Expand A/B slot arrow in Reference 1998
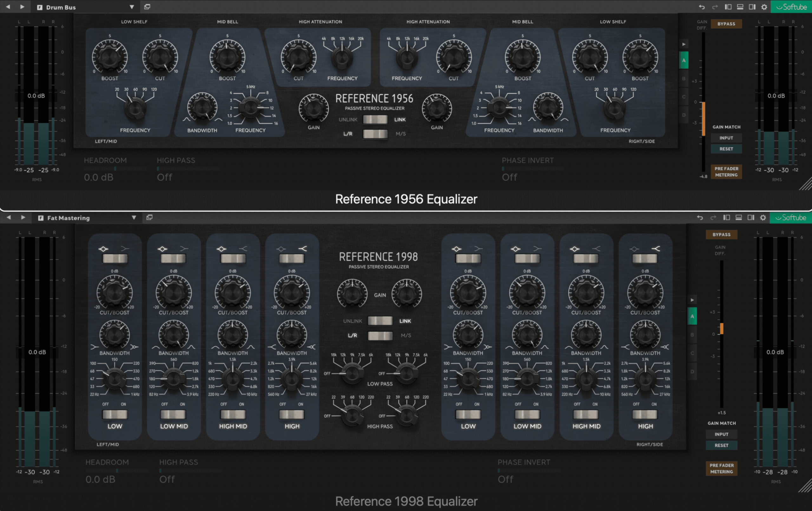 [x=692, y=300]
